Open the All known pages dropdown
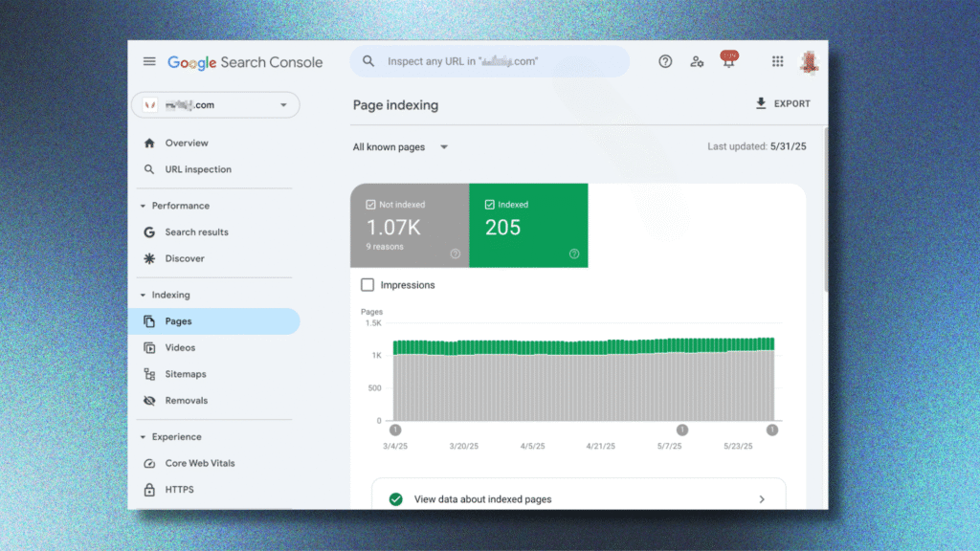The height and width of the screenshot is (551, 980). click(401, 146)
